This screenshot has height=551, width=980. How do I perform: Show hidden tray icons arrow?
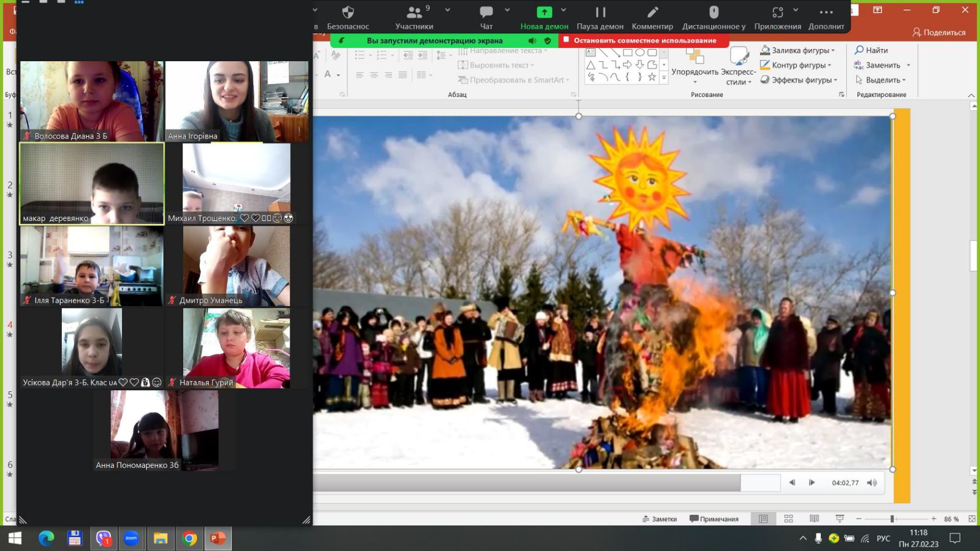802,538
